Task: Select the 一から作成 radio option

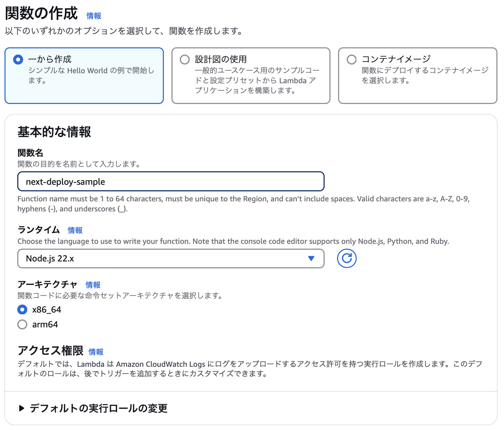Action: coord(18,59)
